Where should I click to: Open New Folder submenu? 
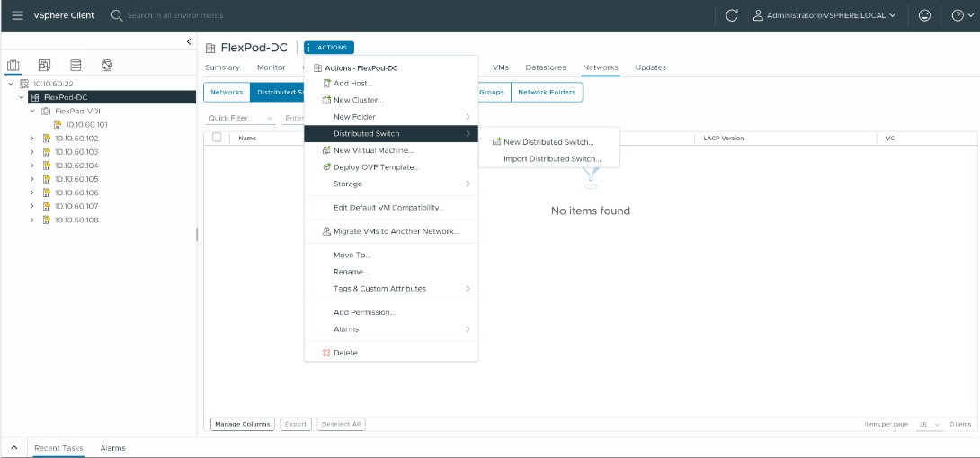coord(391,117)
